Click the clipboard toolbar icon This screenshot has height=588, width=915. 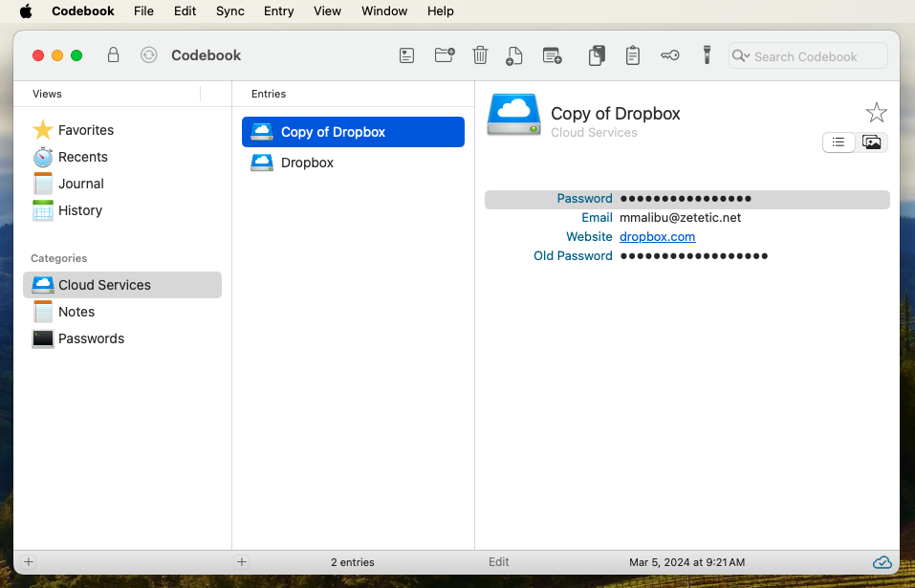point(633,56)
